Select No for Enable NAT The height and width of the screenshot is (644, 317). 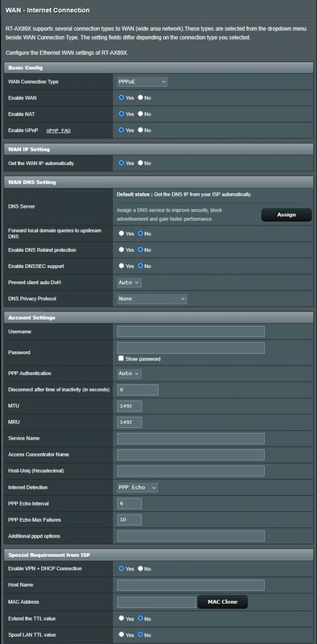(141, 114)
